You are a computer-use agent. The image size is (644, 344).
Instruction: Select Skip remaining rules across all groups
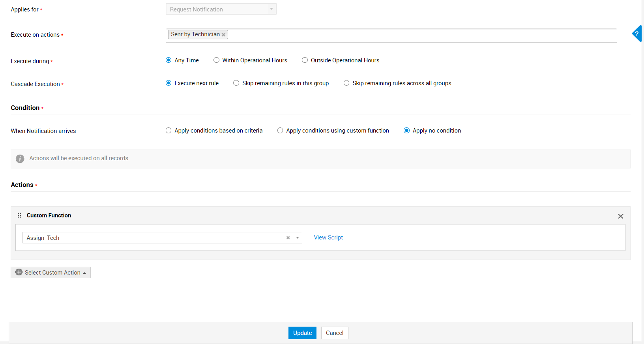point(346,83)
